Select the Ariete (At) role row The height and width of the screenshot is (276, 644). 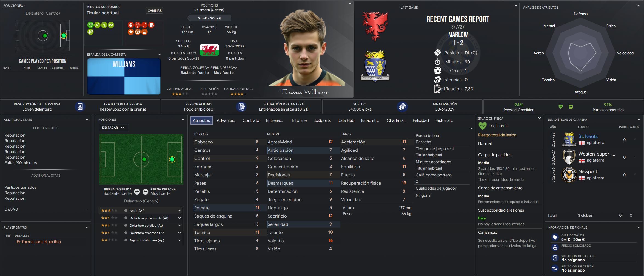click(x=140, y=210)
